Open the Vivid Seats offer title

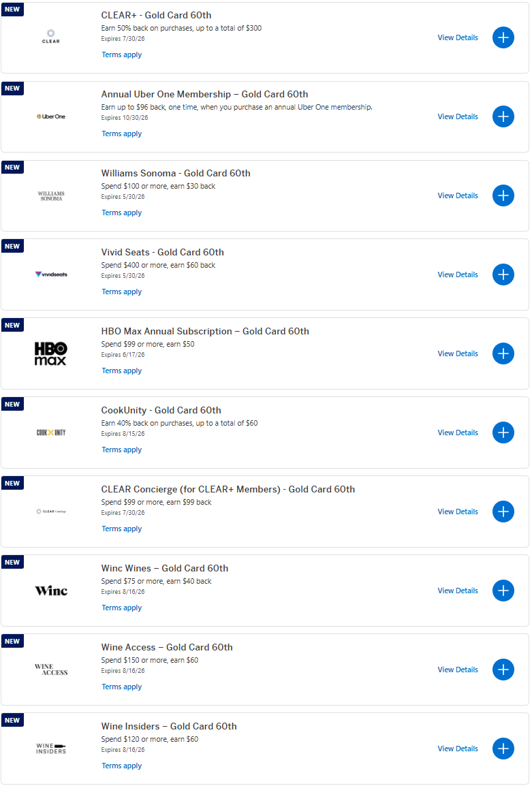coord(162,252)
